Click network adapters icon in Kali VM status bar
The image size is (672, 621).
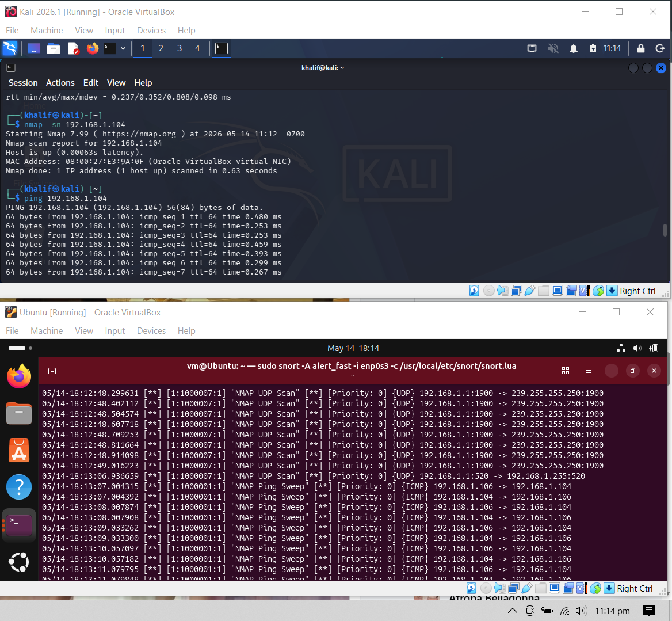[516, 291]
